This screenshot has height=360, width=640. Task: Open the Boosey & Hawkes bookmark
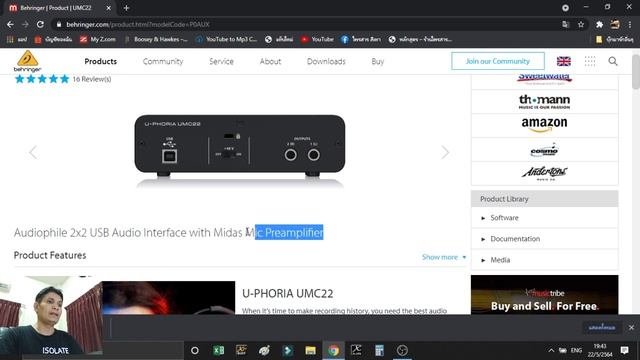pyautogui.click(x=156, y=39)
